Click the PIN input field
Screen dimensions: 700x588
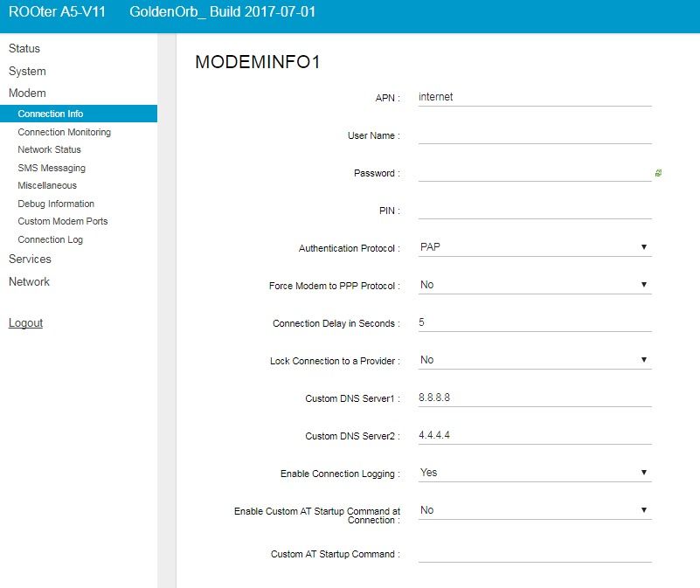(535, 210)
